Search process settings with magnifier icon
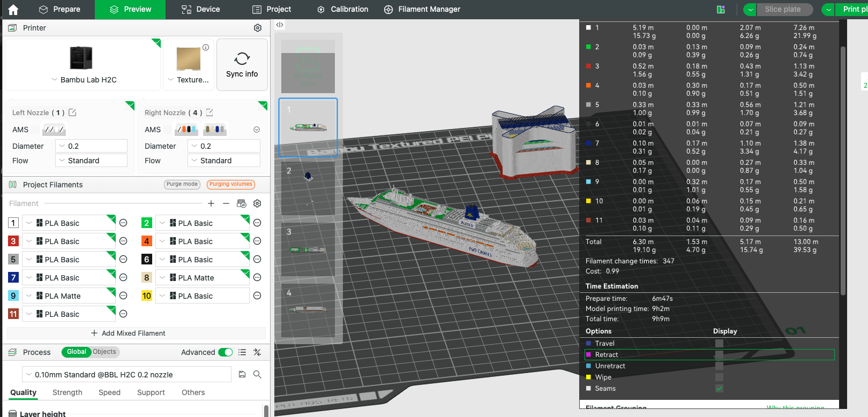 257,375
